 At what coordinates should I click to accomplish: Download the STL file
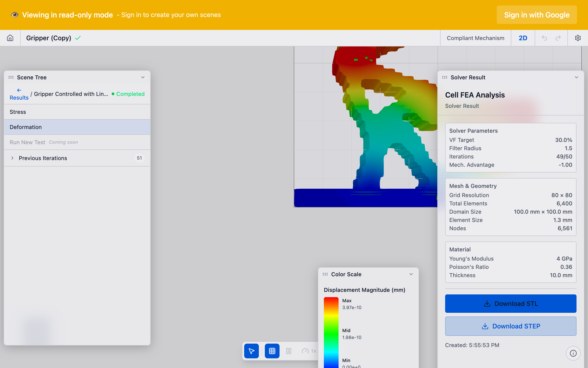point(511,304)
